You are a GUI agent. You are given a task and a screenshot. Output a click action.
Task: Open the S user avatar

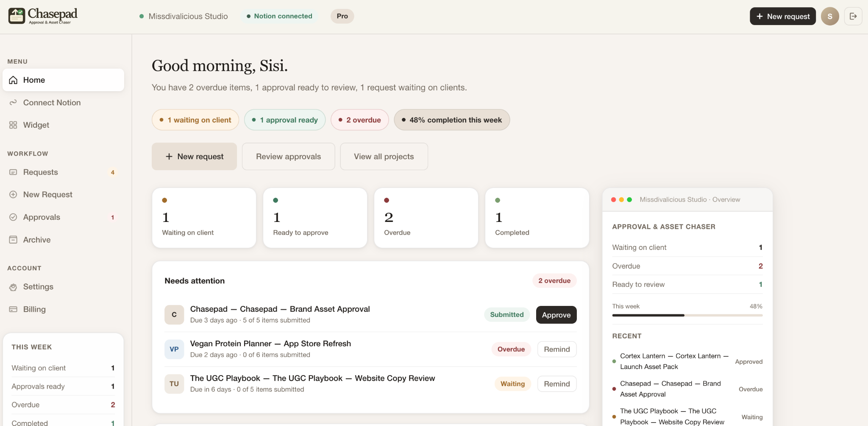pos(830,16)
